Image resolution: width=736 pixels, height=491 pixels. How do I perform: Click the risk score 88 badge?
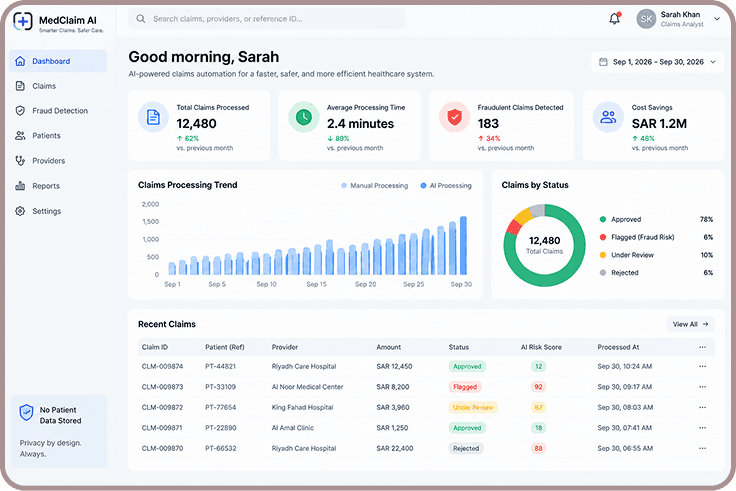(x=538, y=448)
